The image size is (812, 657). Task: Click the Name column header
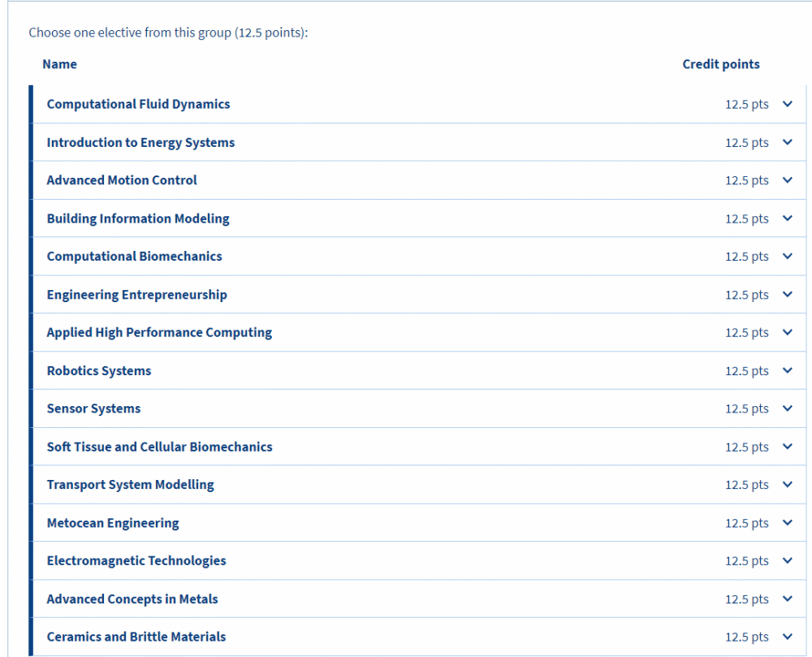(x=59, y=64)
